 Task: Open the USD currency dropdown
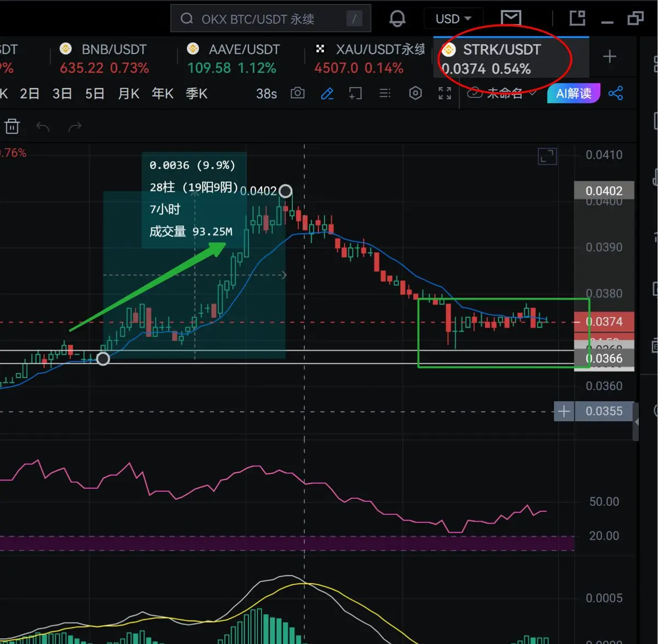coord(453,19)
